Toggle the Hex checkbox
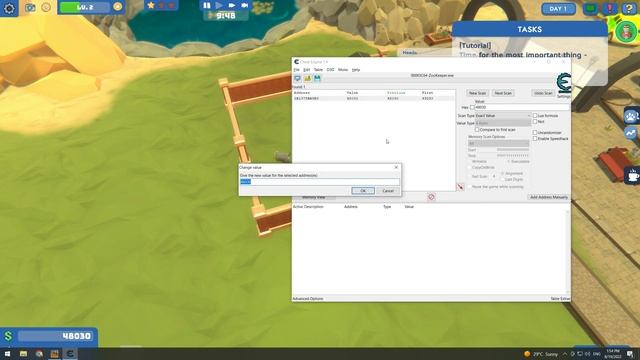 pyautogui.click(x=472, y=107)
